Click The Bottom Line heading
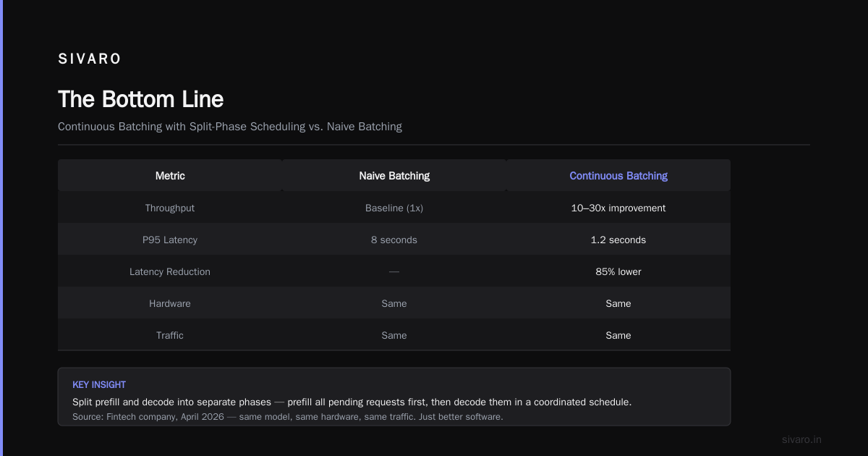Screen dimensions: 868x456 point(141,99)
